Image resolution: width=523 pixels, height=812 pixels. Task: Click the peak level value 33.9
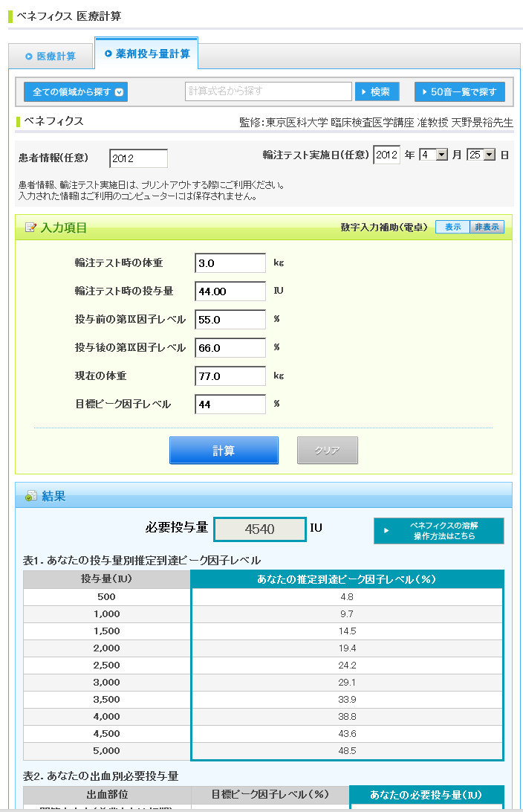347,699
